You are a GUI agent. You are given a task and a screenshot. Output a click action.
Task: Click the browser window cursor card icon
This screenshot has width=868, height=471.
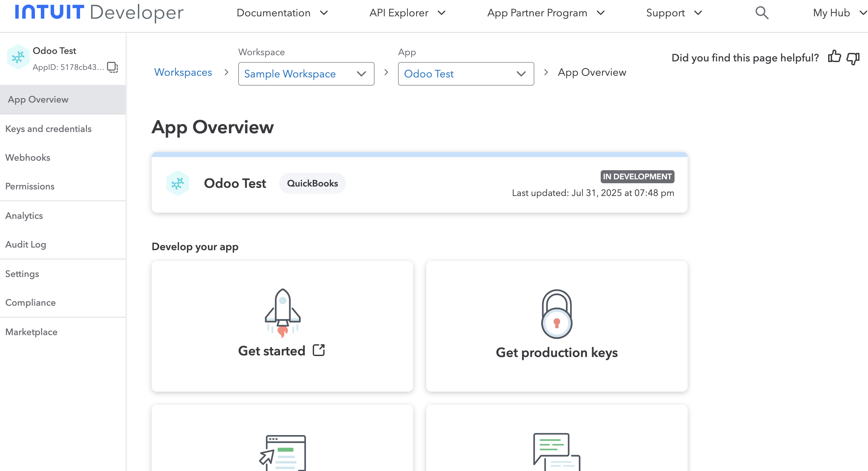282,452
